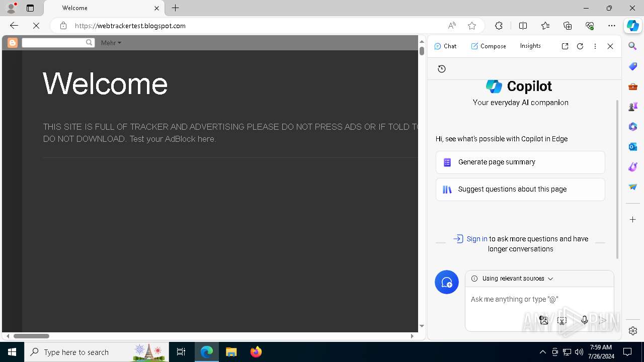Open sidebar Tools briefcase icon
Image resolution: width=644 pixels, height=362 pixels.
(633, 86)
